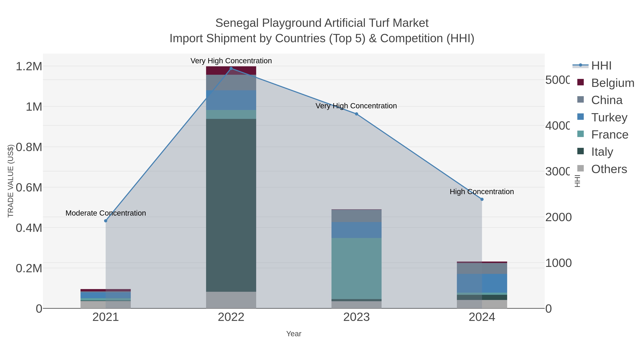Click the France teal legend swatch
Viewport: 644px width, 362px height.
[x=580, y=134]
